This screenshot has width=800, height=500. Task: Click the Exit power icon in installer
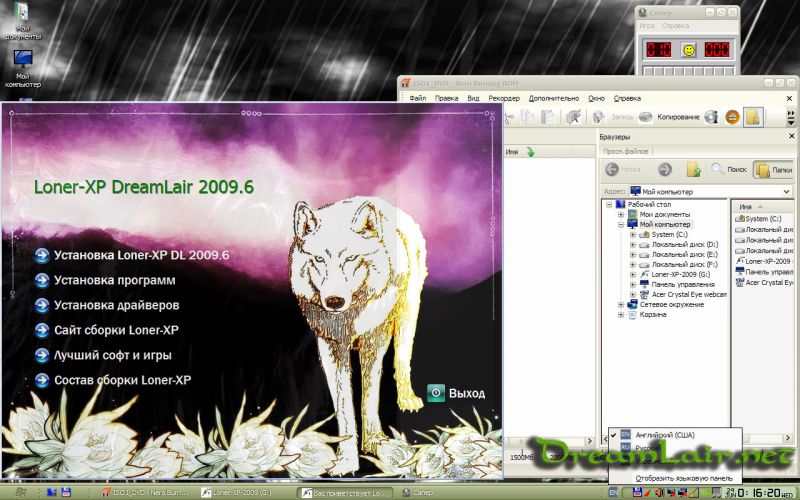click(x=436, y=393)
